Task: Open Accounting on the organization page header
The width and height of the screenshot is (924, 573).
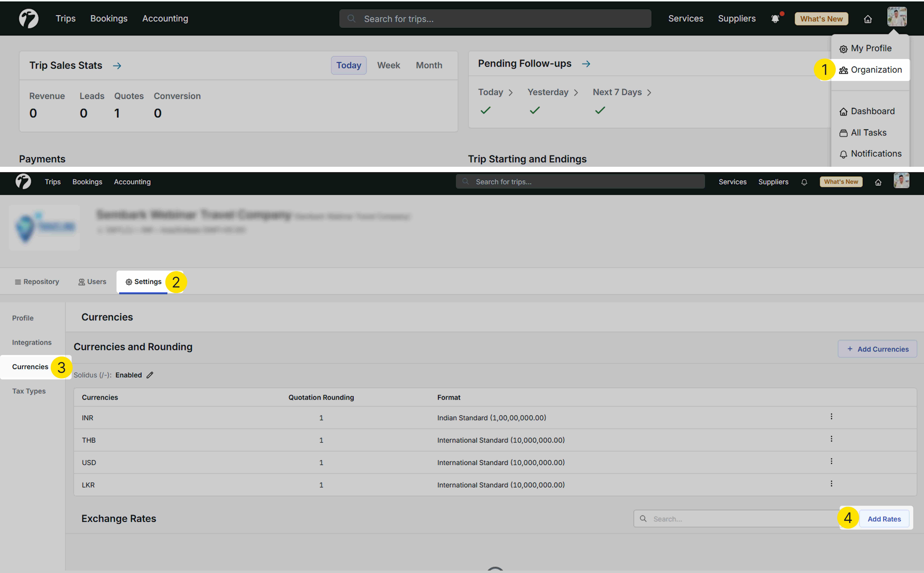Action: [132, 182]
